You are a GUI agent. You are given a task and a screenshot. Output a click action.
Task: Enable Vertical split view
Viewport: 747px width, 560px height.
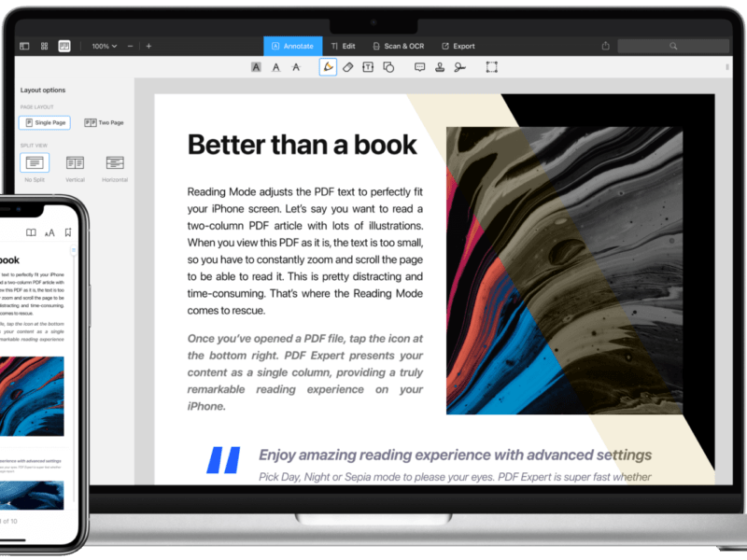tap(76, 161)
